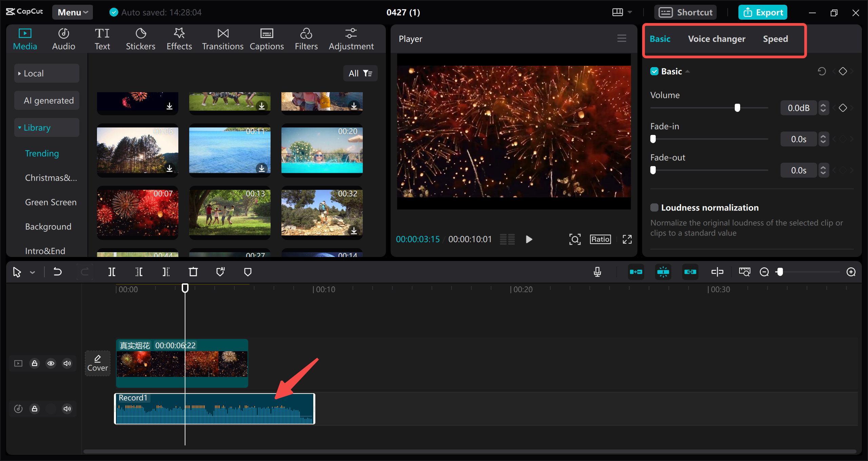Switch to the Speed tab
The height and width of the screenshot is (461, 868).
(x=775, y=39)
